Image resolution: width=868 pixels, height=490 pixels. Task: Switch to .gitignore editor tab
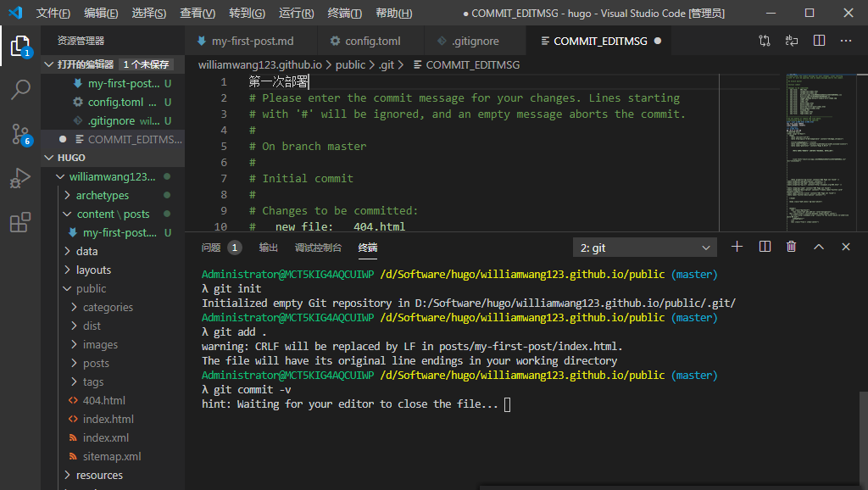(x=475, y=41)
